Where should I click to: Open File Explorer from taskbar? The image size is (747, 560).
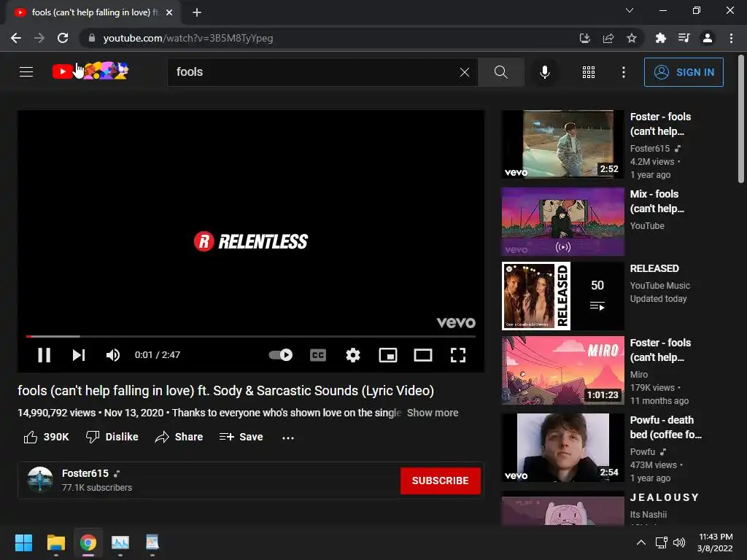tap(55, 542)
